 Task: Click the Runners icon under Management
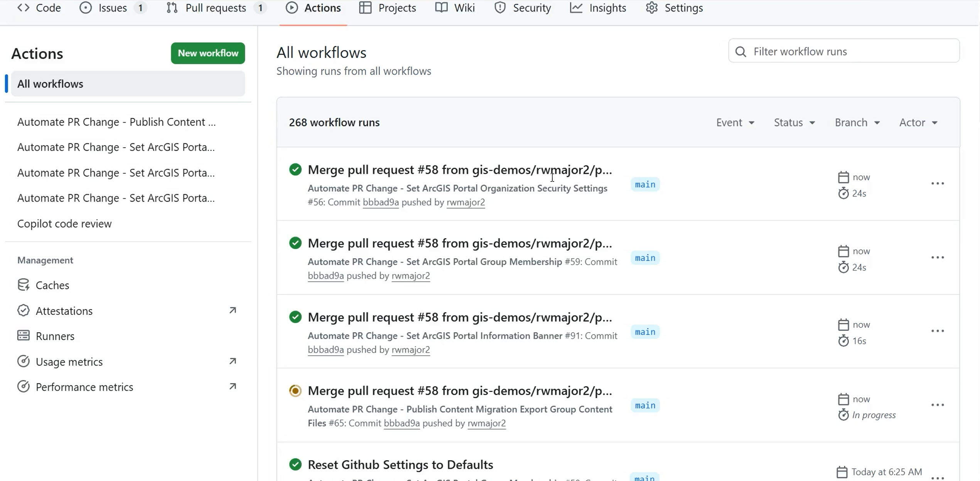pos(24,335)
